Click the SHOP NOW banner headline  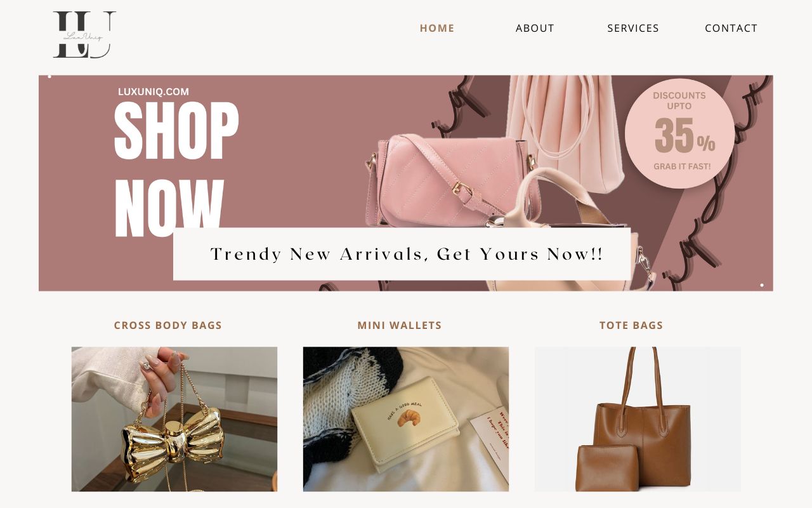pyautogui.click(x=176, y=168)
